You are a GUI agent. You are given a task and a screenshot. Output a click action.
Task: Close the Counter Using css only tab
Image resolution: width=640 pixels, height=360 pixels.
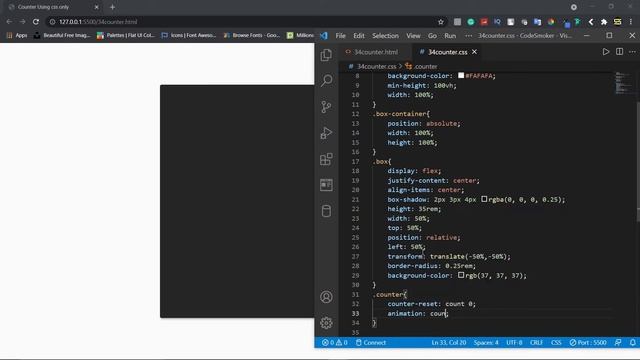pos(97,7)
